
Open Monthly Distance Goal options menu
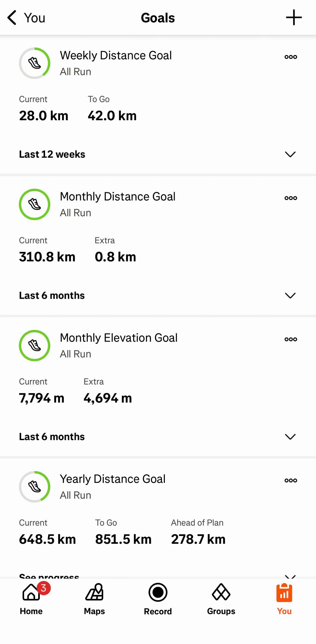coord(291,198)
